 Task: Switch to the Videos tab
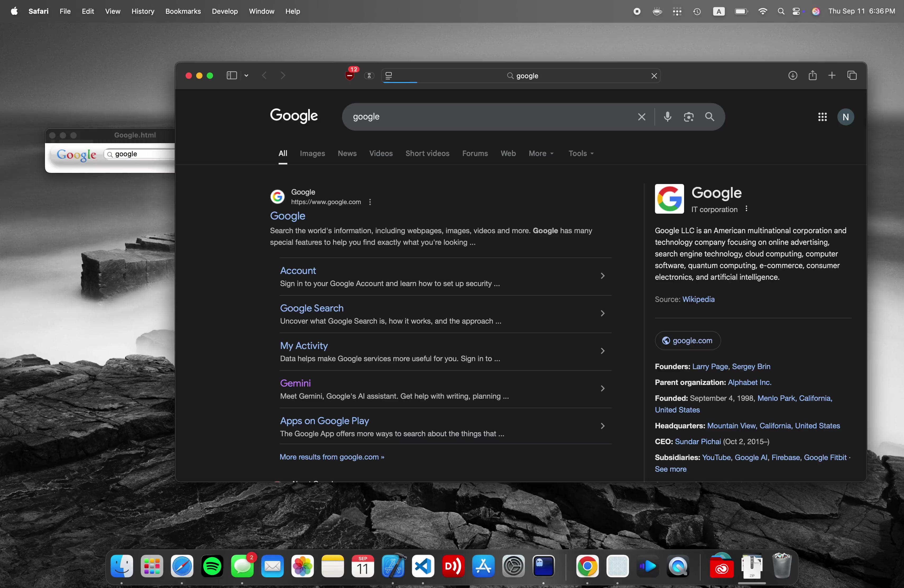coord(381,153)
